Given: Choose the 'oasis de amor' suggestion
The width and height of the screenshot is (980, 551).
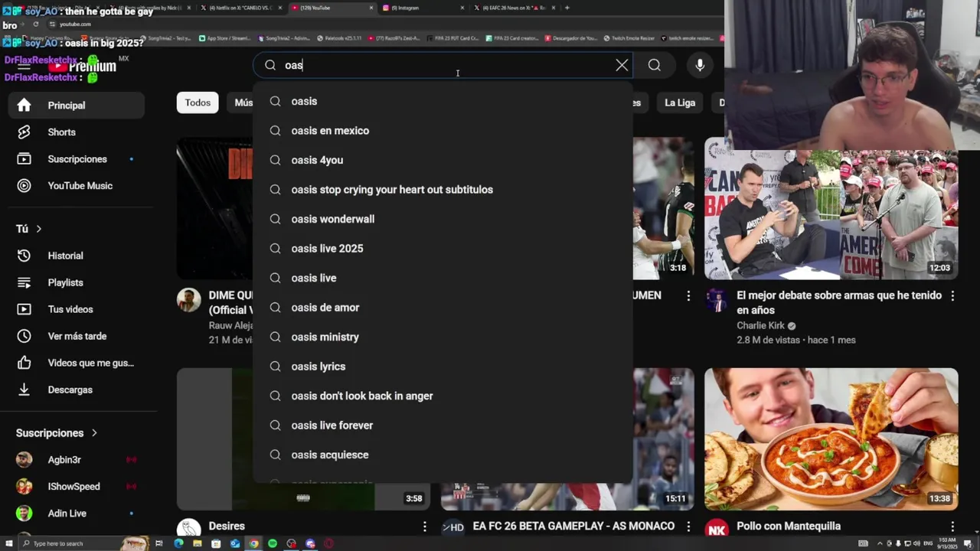Looking at the screenshot, I should (x=443, y=308).
